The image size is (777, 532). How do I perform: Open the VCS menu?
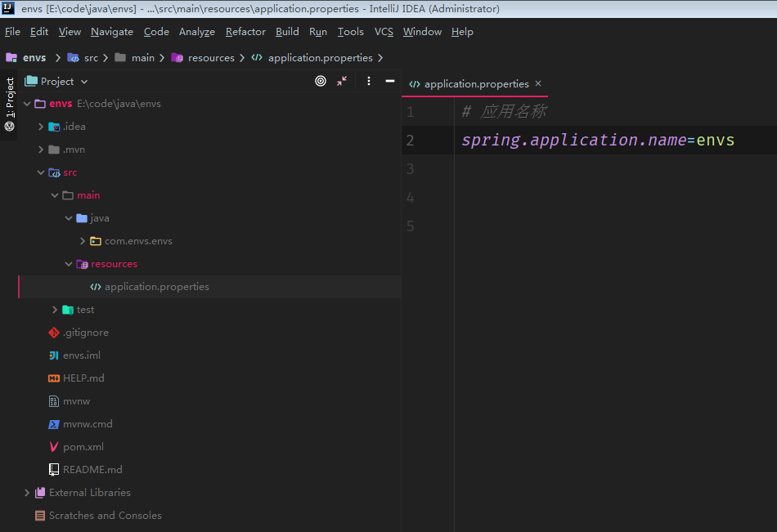click(x=384, y=32)
